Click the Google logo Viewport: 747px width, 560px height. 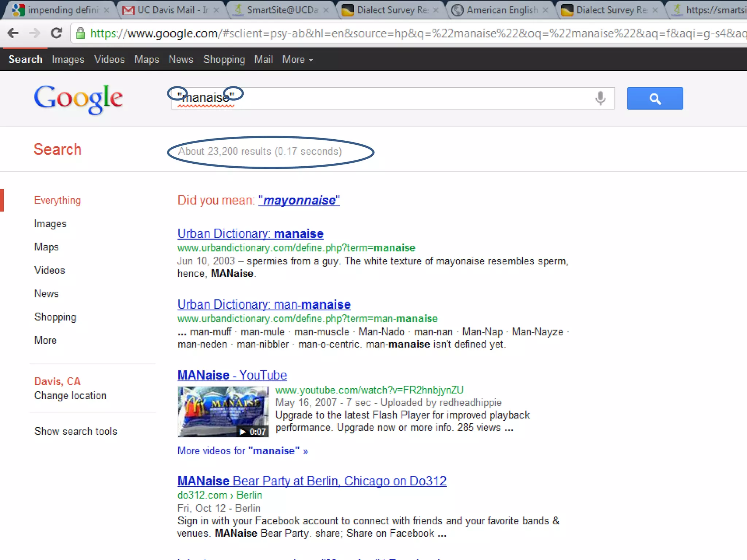pyautogui.click(x=78, y=98)
